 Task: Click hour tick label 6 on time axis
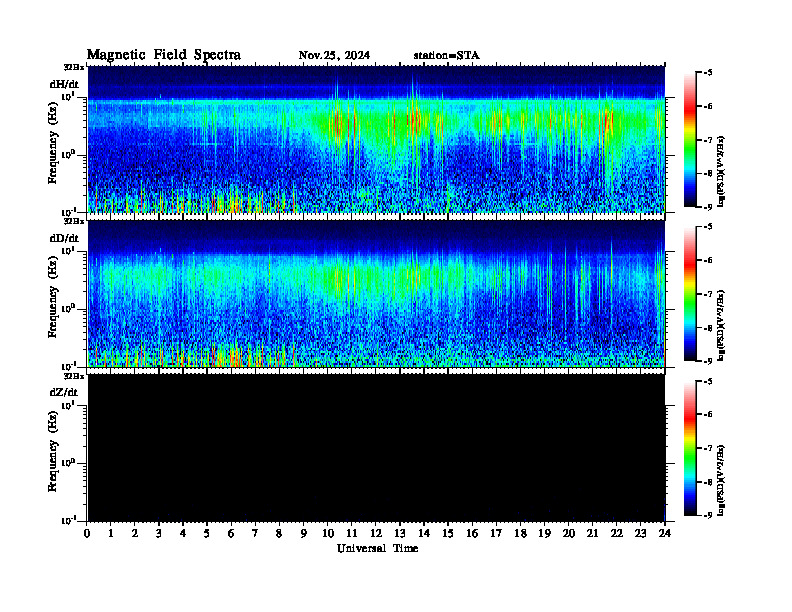231,534
